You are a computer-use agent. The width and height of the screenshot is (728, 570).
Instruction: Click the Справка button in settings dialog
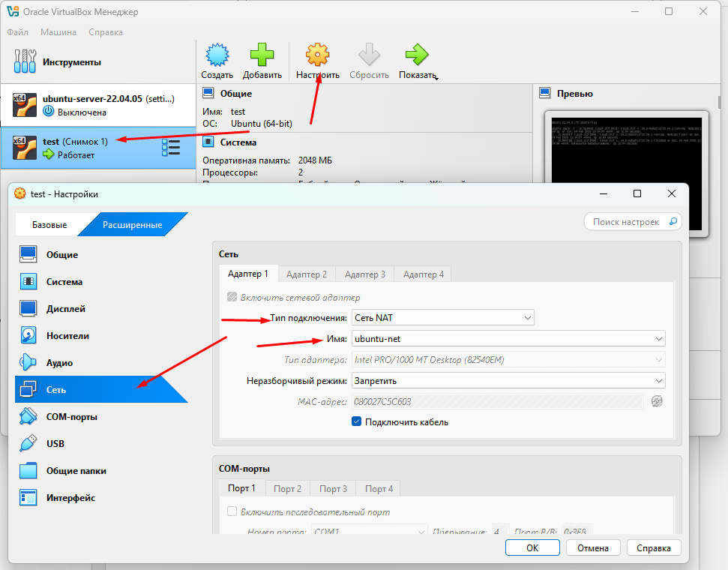pos(653,547)
